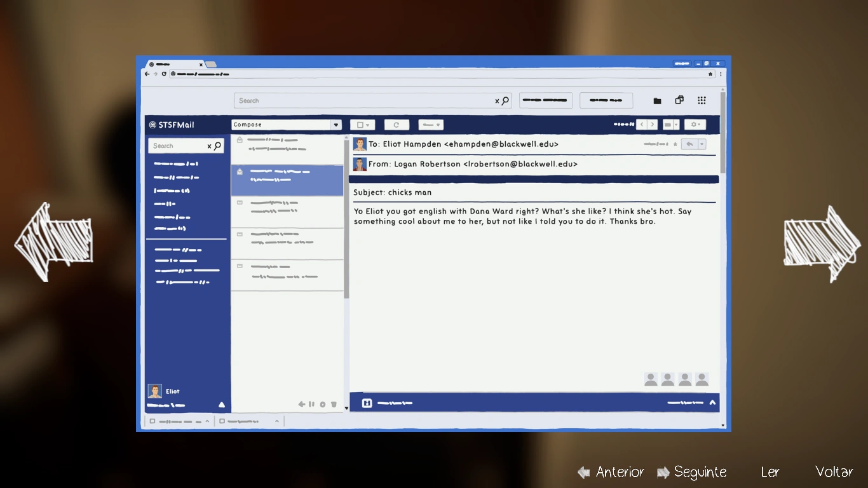Open the dropdown right of the refresh button

tap(431, 125)
